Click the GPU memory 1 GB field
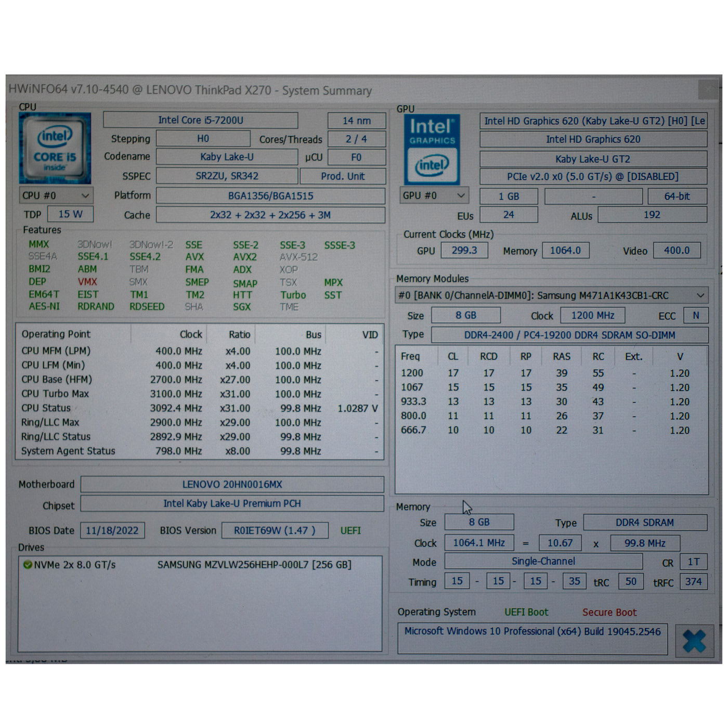The width and height of the screenshot is (728, 728). (x=509, y=197)
